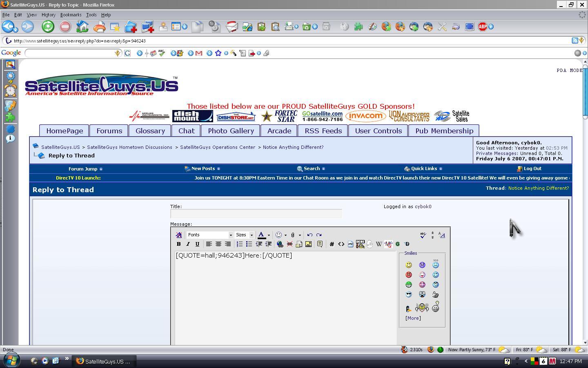Remove text formatting icon in editor

(178, 235)
